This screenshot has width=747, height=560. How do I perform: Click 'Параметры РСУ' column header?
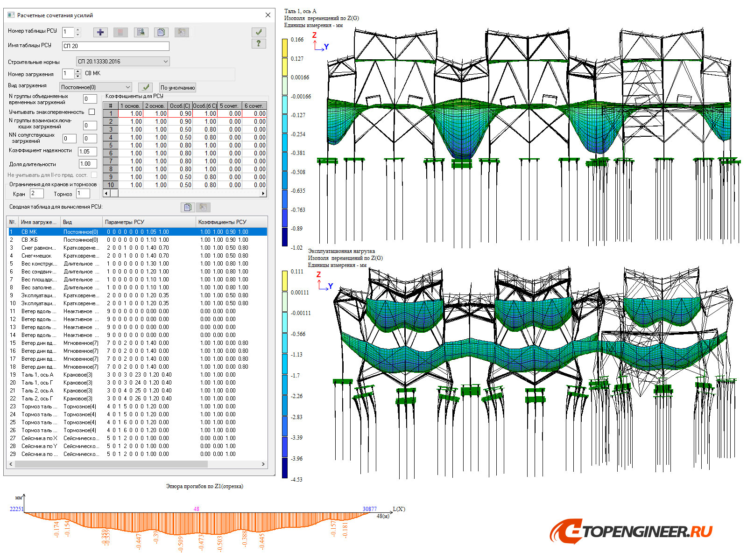coord(149,222)
